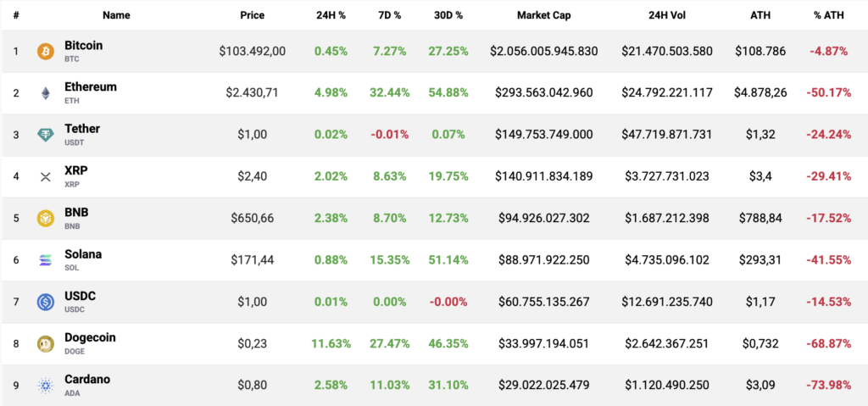Open the Solana coin name link
868x406 pixels.
pos(83,254)
